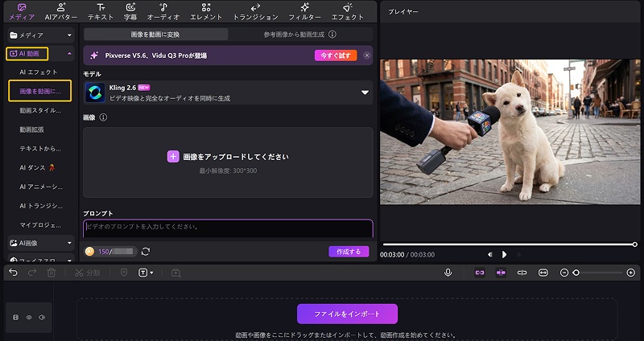
Task: Open the メディア tab in top toolbar
Action: click(x=22, y=12)
